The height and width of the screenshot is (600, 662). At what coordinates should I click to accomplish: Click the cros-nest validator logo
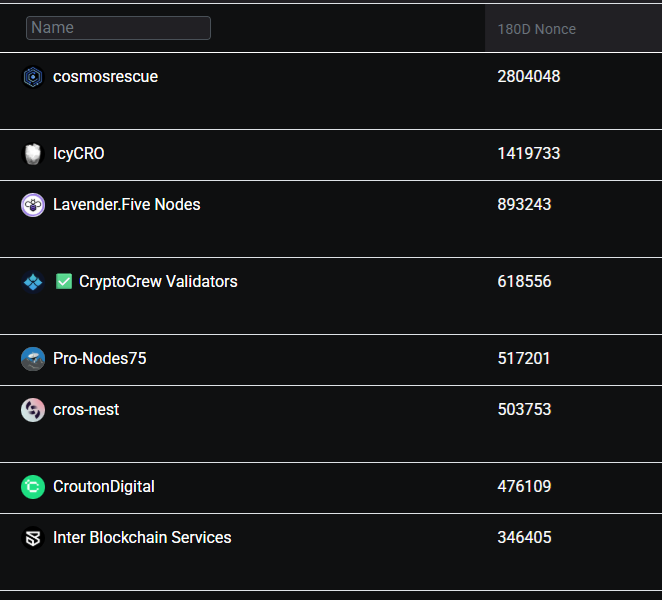point(33,410)
